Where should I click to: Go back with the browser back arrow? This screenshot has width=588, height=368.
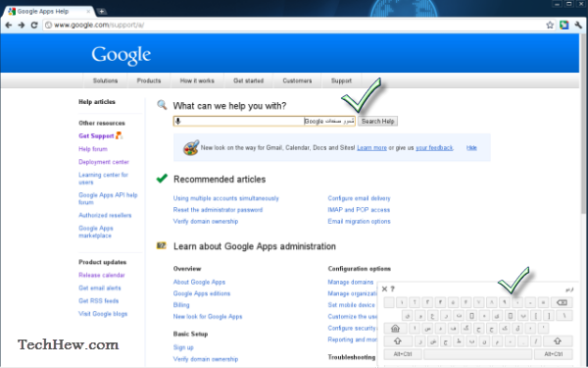click(x=8, y=26)
